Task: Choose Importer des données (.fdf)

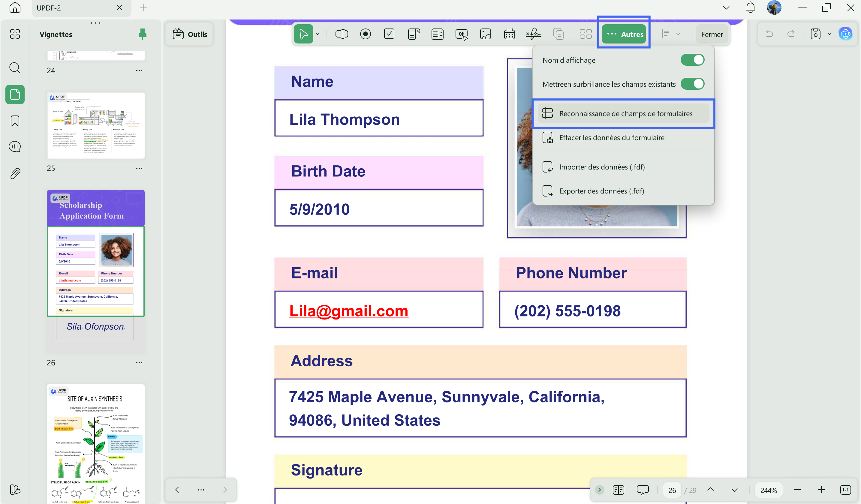Action: pos(623,167)
